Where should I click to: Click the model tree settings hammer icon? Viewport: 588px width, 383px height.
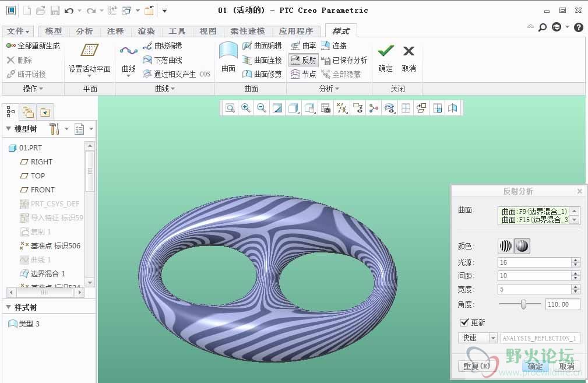coord(54,129)
